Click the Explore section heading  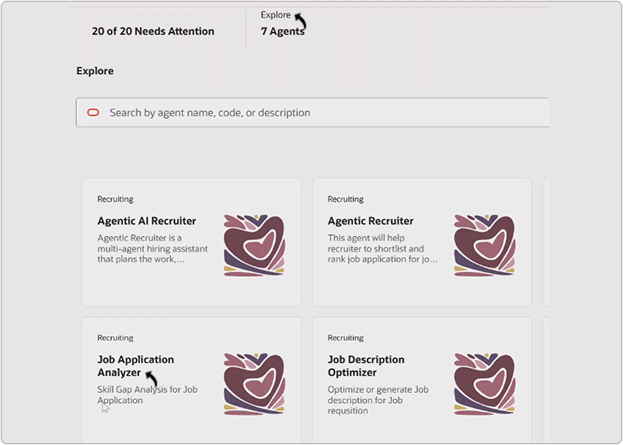tap(95, 71)
